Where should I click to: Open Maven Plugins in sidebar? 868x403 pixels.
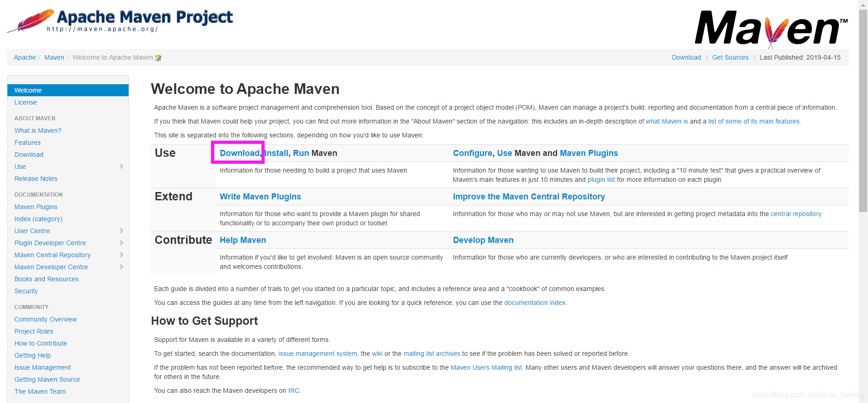36,207
